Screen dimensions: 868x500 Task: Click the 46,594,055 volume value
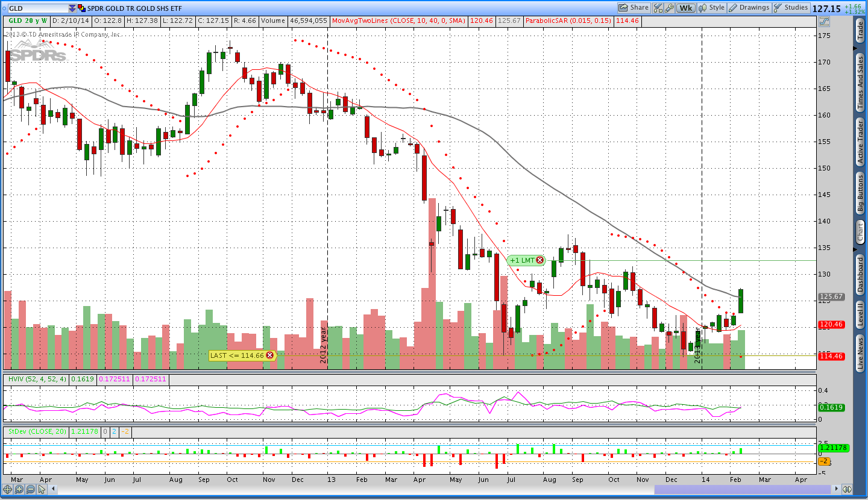point(309,21)
